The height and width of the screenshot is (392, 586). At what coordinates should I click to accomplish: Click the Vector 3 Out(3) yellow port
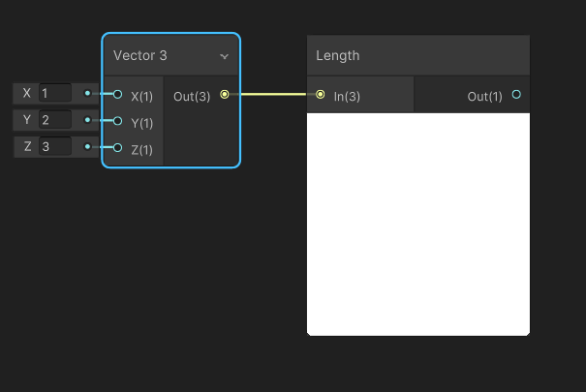coord(225,94)
